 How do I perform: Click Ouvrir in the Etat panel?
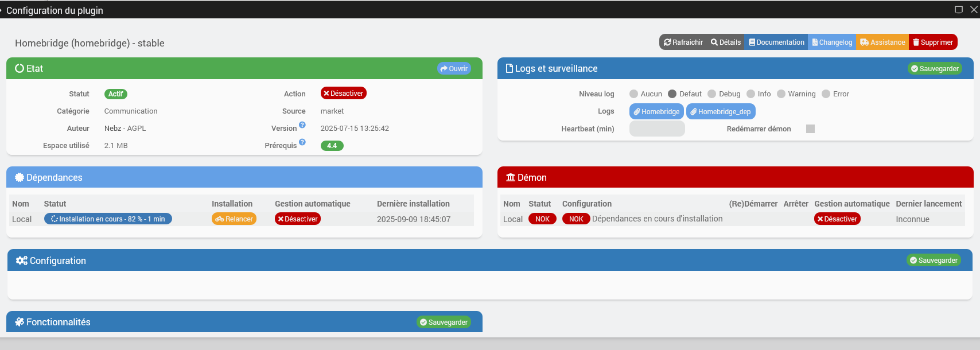tap(454, 69)
